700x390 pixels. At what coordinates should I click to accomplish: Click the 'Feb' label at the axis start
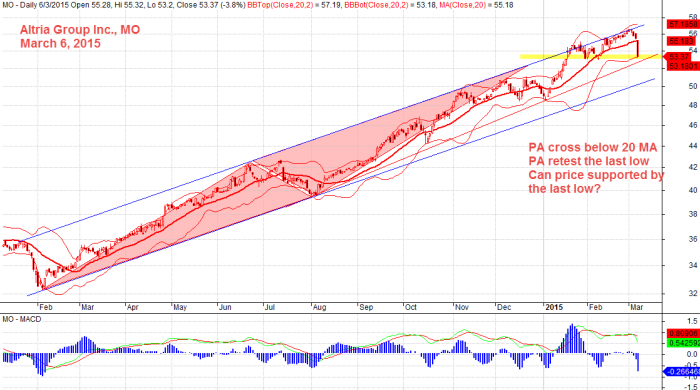point(46,307)
